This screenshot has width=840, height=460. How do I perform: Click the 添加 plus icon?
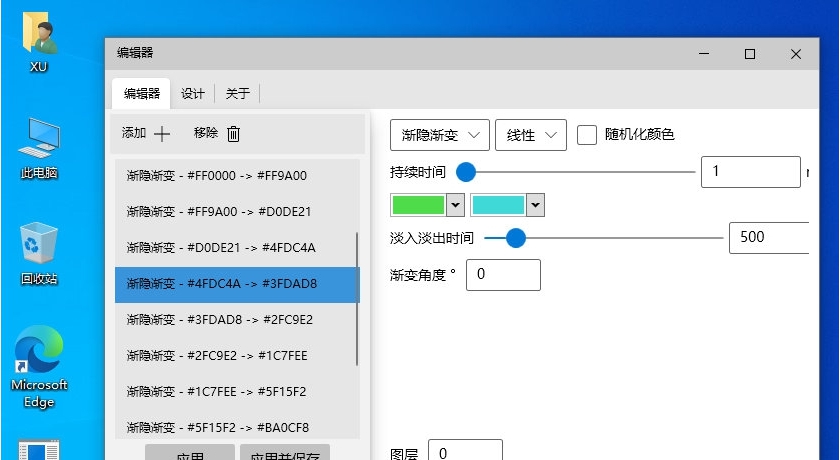[162, 134]
